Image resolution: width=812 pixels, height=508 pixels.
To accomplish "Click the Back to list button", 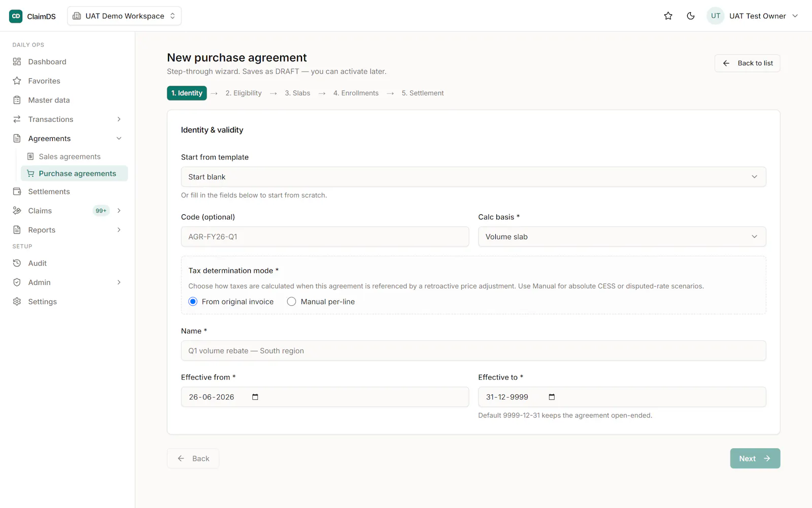I will pos(747,63).
